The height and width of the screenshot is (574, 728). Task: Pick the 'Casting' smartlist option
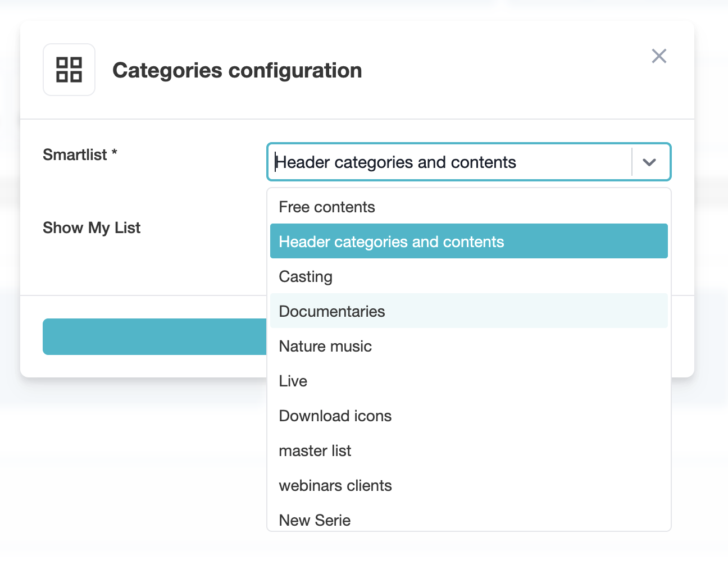306,277
